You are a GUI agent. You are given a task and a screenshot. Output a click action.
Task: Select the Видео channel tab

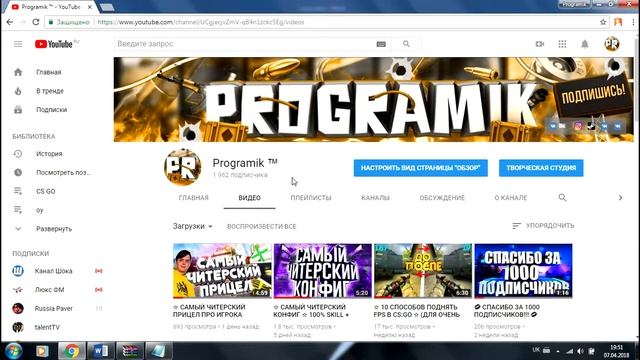pyautogui.click(x=249, y=198)
